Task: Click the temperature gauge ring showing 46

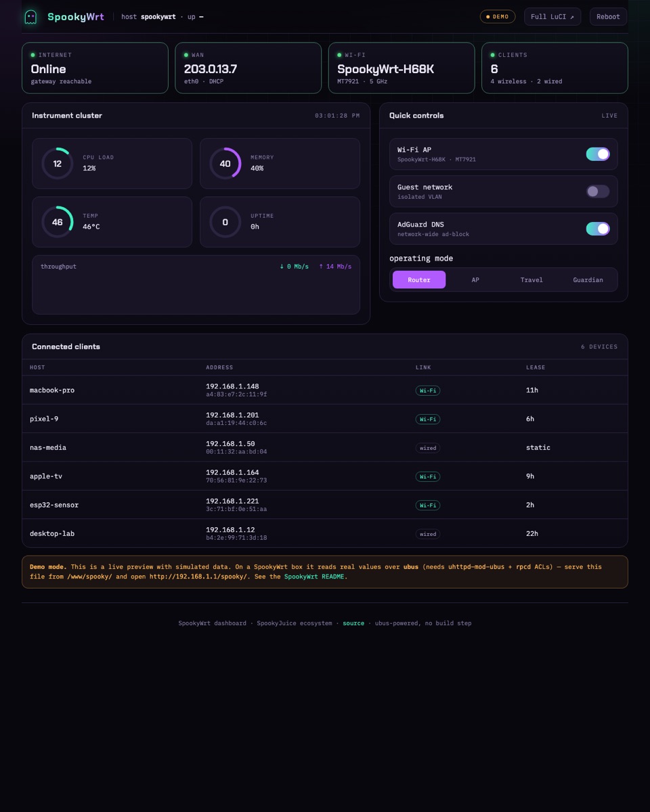Action: [x=57, y=222]
